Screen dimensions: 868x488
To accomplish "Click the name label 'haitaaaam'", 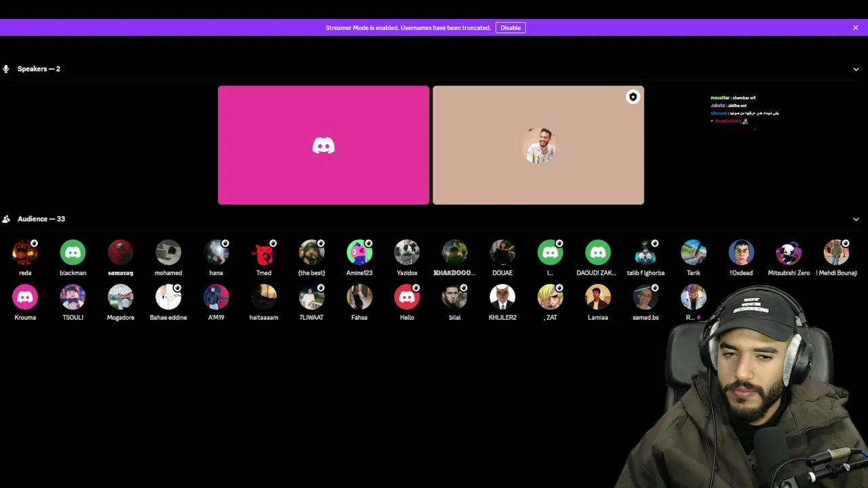I will point(264,317).
